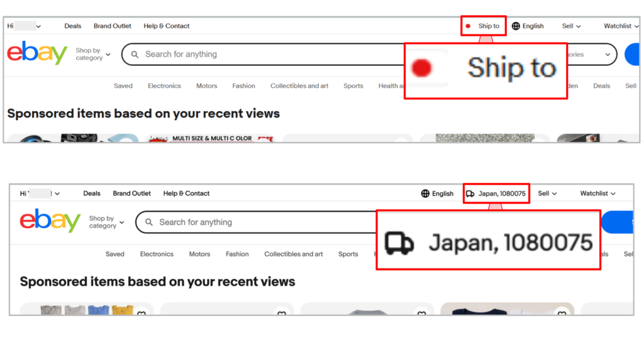Open the Ship to location setting
644x340 pixels.
[484, 26]
